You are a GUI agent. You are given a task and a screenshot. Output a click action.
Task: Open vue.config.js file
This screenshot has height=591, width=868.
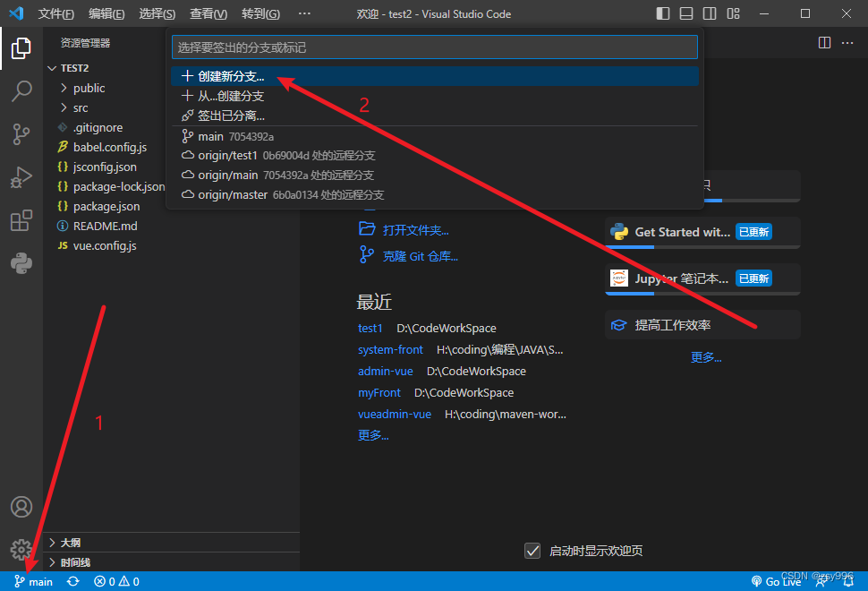point(105,246)
